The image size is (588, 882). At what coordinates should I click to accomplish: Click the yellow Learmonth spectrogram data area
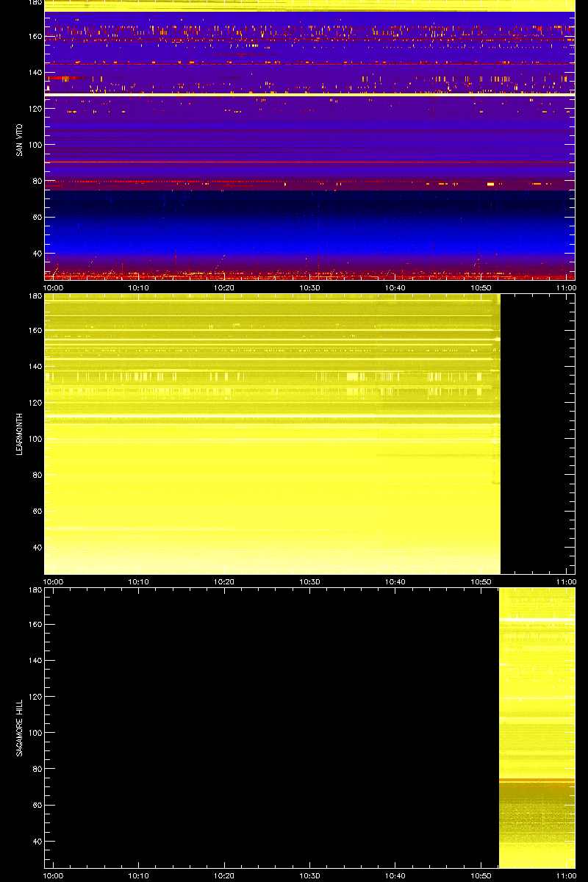pos(273,434)
